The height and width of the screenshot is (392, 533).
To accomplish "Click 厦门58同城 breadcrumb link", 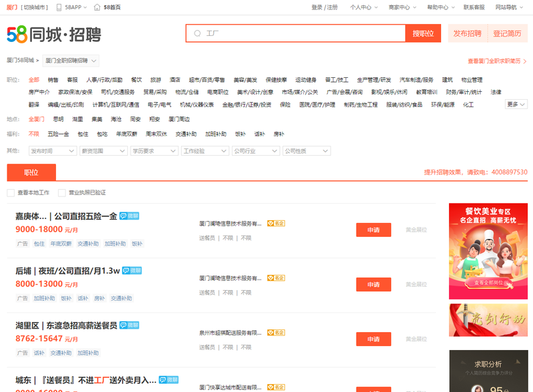I will point(21,61).
